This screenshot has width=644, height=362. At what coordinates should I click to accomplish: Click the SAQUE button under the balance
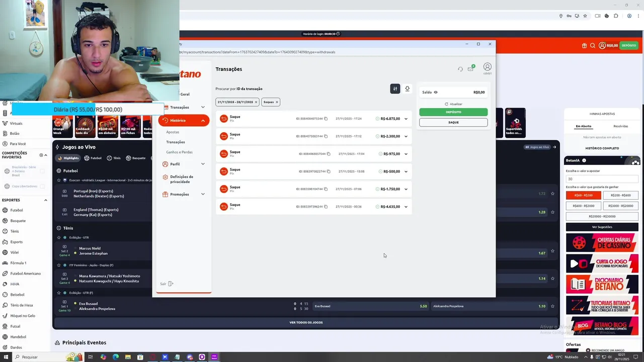[453, 122]
